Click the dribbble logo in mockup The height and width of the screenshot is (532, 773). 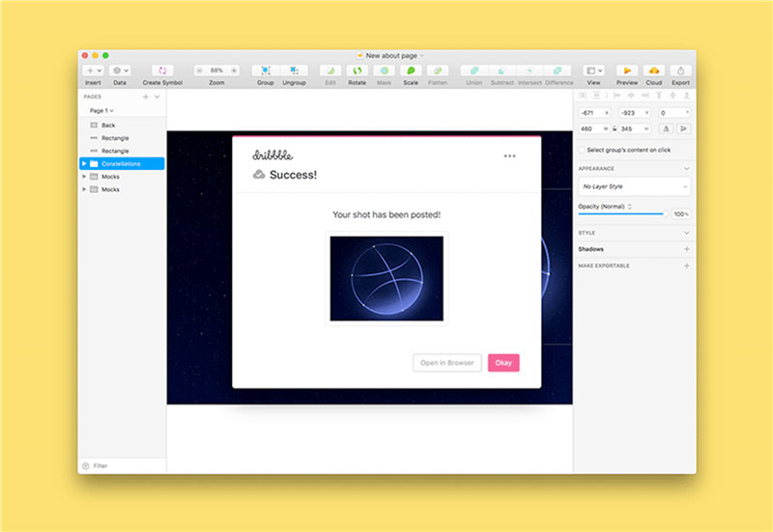[x=272, y=155]
